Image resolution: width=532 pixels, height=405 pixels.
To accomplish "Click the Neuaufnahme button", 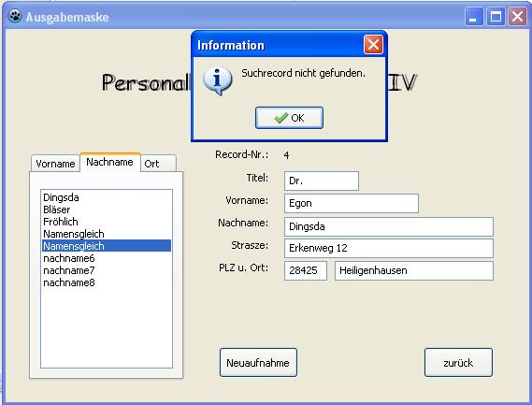I will pos(258,363).
